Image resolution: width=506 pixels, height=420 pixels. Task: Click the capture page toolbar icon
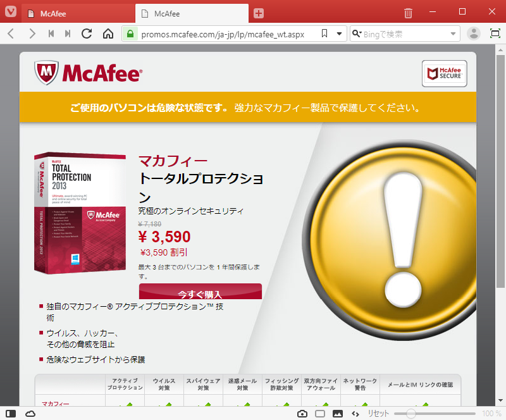pos(495,34)
